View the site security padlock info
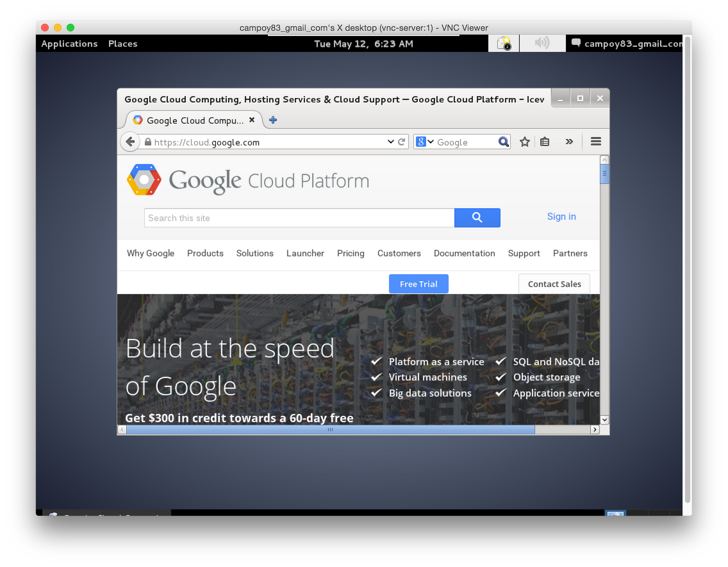This screenshot has width=728, height=567. pyautogui.click(x=148, y=142)
